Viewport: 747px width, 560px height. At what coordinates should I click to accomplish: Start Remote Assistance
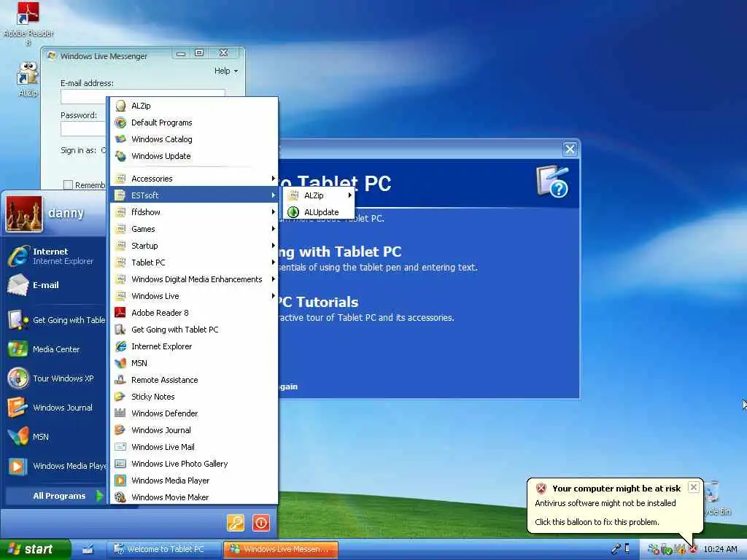click(193, 379)
